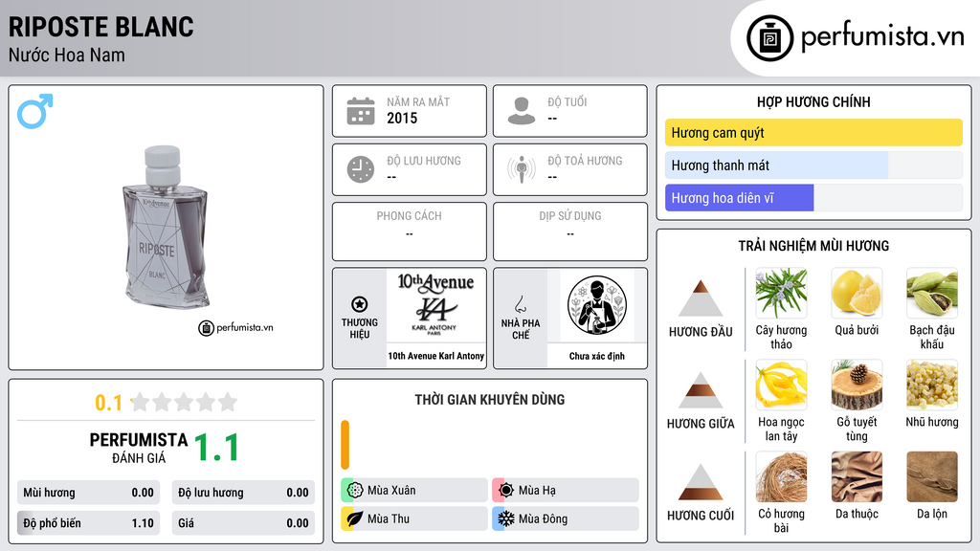Click the Mùa Hạ sun icon
This screenshot has width=980, height=551.
click(x=505, y=491)
